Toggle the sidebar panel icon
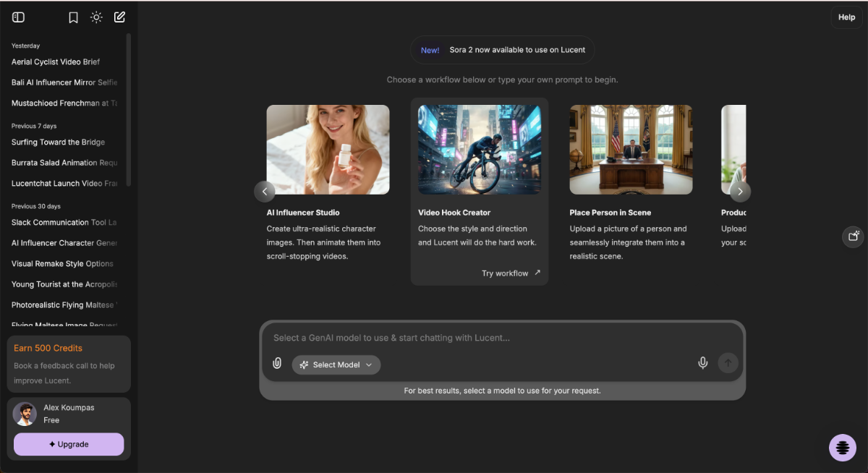This screenshot has width=868, height=473. click(17, 17)
